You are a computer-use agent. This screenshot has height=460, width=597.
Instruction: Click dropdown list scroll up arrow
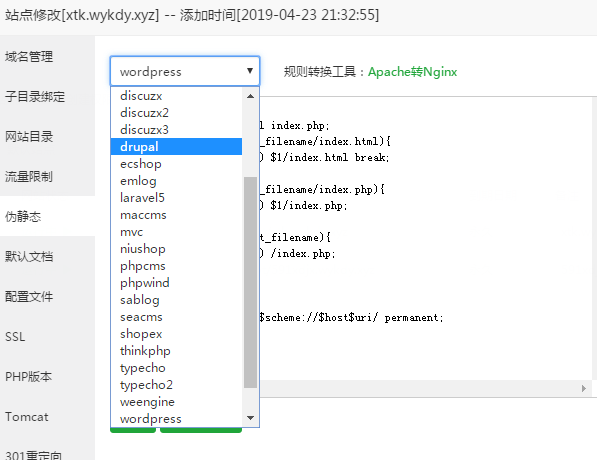coord(250,96)
